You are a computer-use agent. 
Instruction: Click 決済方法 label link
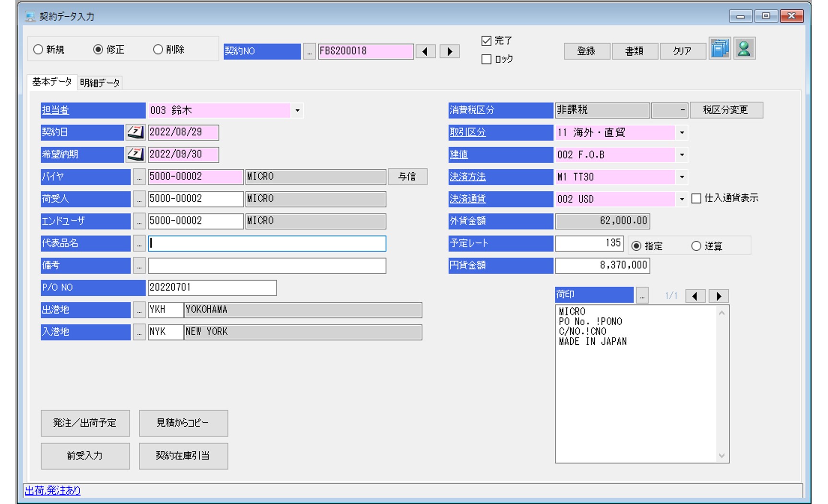click(x=468, y=177)
